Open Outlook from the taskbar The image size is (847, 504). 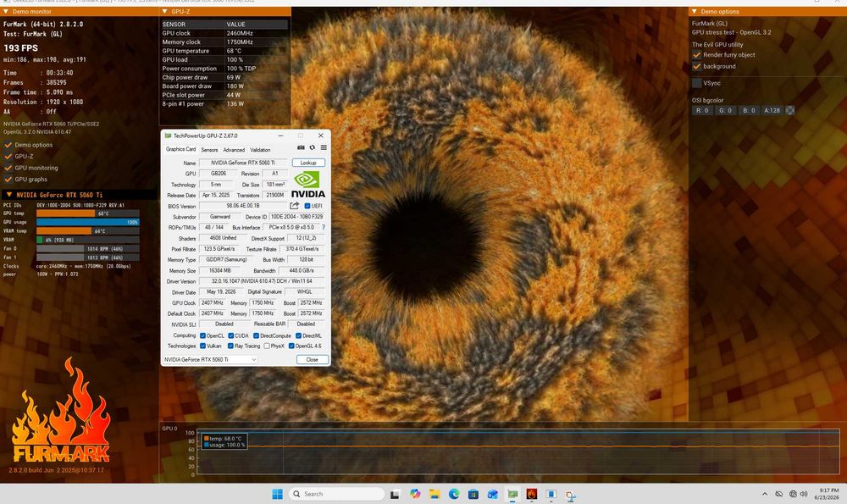tap(493, 494)
